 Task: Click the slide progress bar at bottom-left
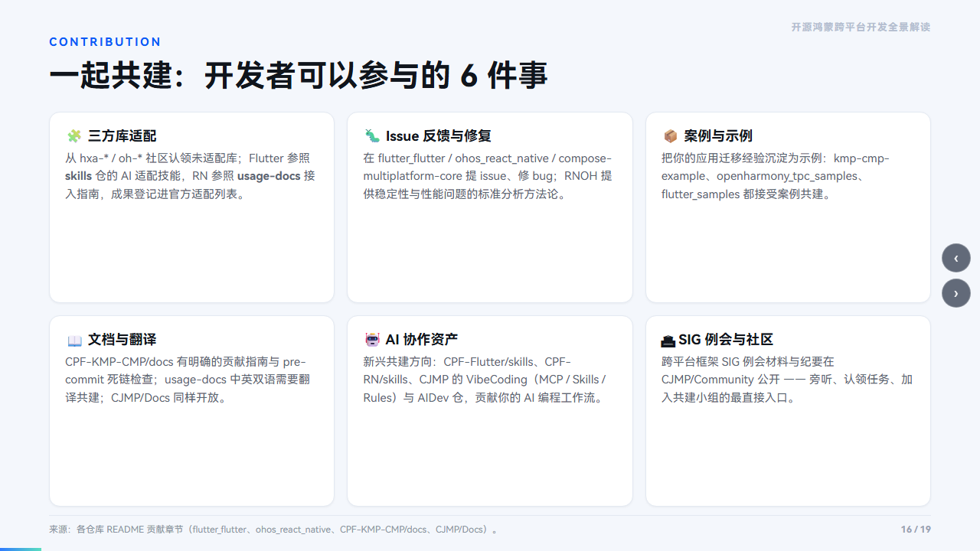point(21,549)
